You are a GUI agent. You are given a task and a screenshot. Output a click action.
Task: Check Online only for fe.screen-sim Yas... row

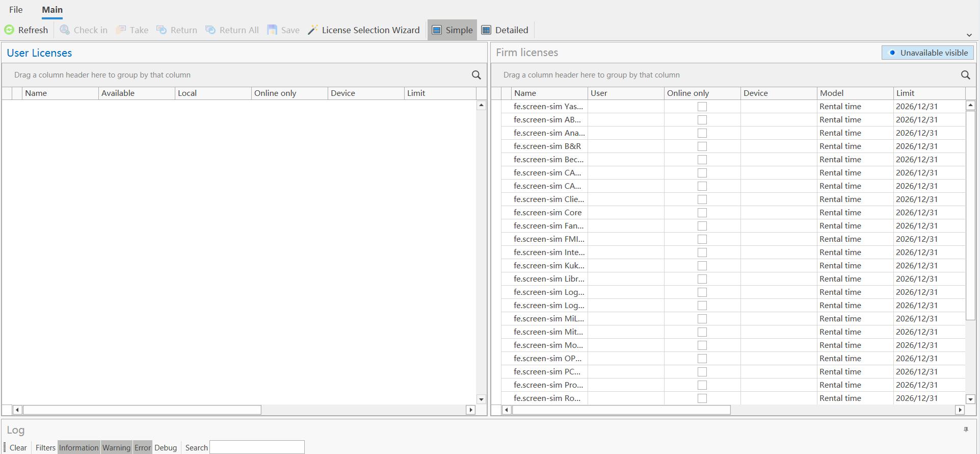[702, 107]
